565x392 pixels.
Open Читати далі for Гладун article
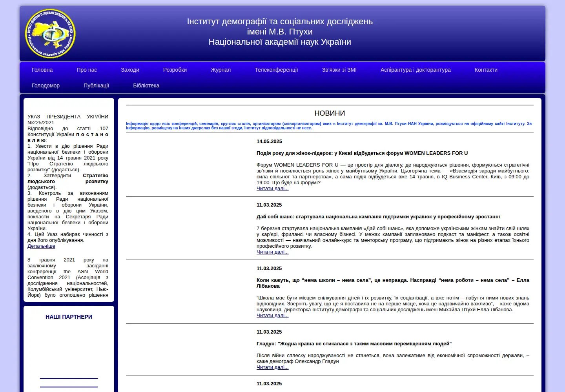(x=272, y=367)
